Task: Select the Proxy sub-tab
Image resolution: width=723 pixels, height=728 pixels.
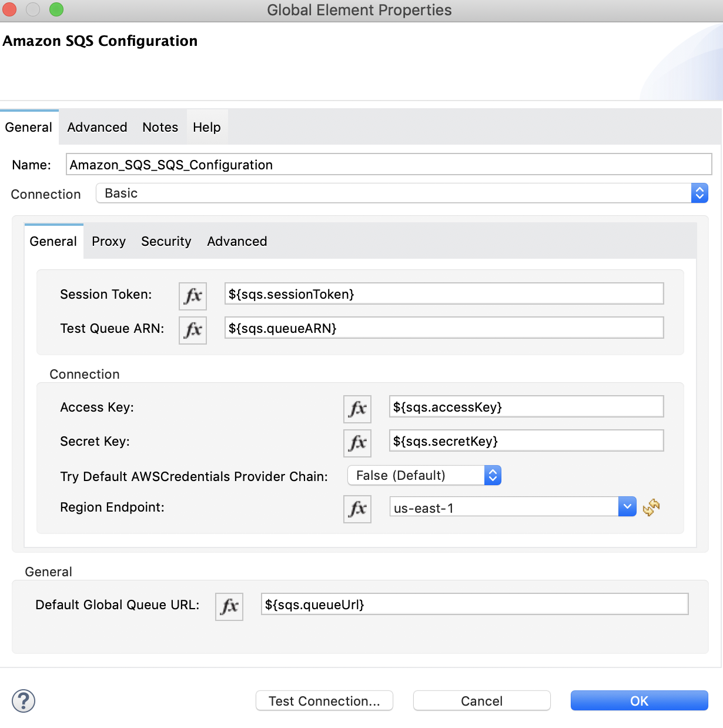Action: (109, 241)
